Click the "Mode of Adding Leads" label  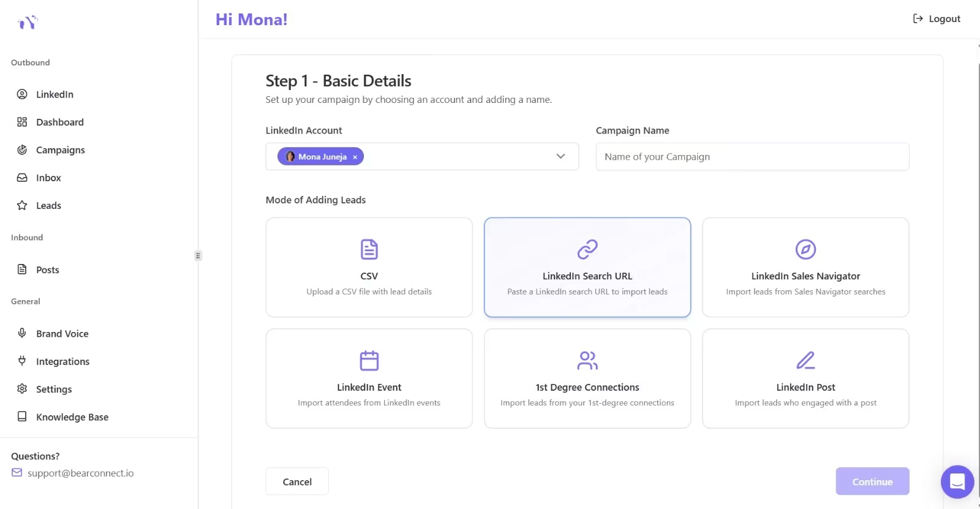click(315, 200)
